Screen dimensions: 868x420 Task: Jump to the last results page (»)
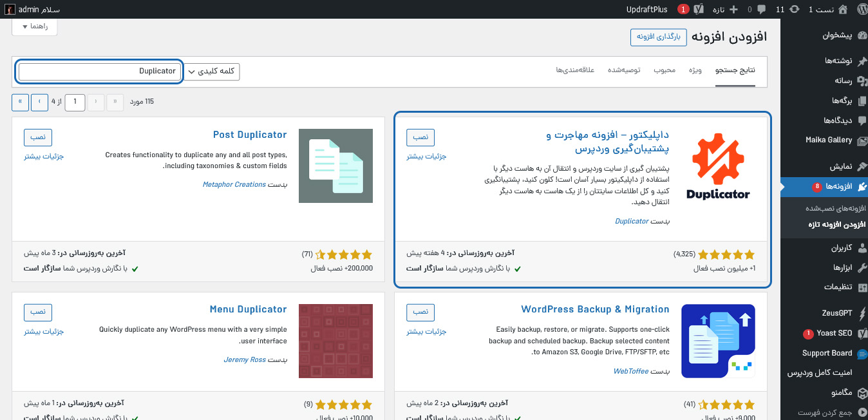(21, 102)
